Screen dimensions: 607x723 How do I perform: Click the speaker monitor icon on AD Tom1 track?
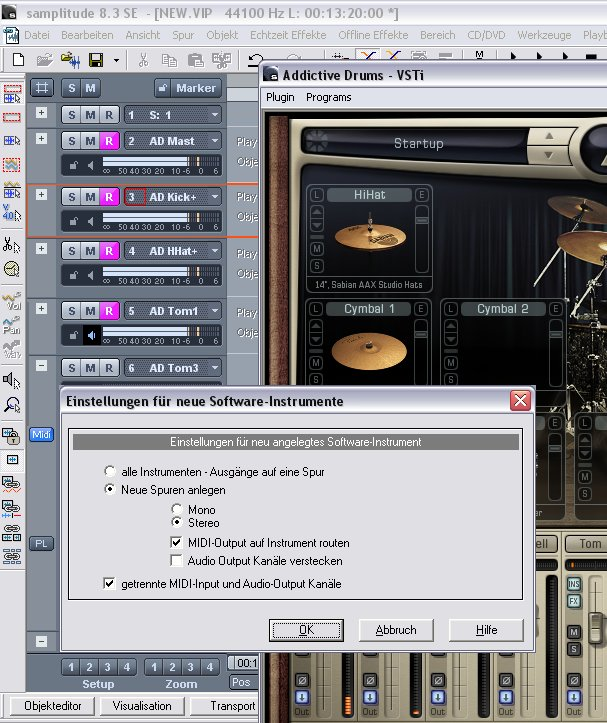pos(91,336)
